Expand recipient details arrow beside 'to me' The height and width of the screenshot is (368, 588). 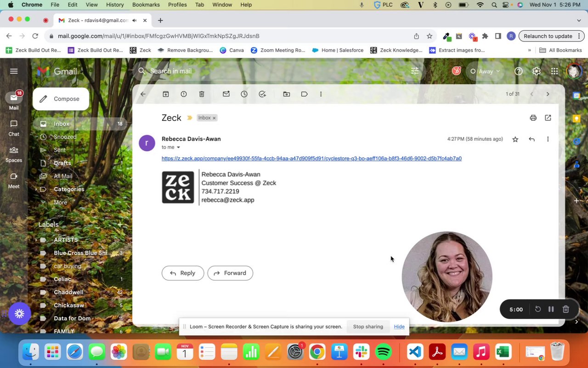[x=178, y=147]
